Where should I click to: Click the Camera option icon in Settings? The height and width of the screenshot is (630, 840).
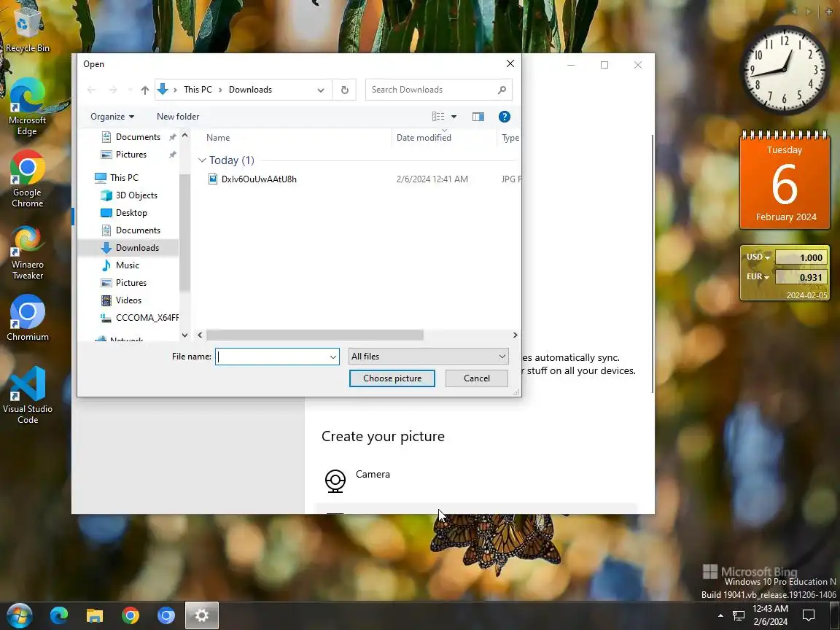point(335,481)
